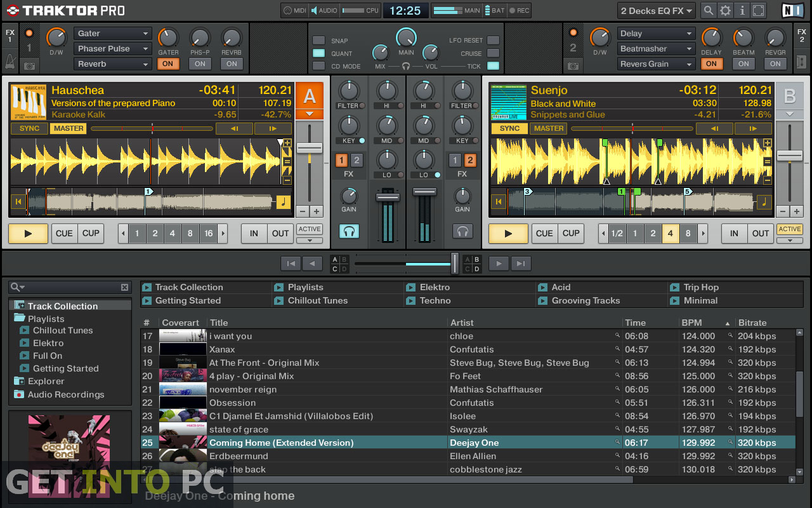
Task: Toggle LFO RESET
Action: 493,41
